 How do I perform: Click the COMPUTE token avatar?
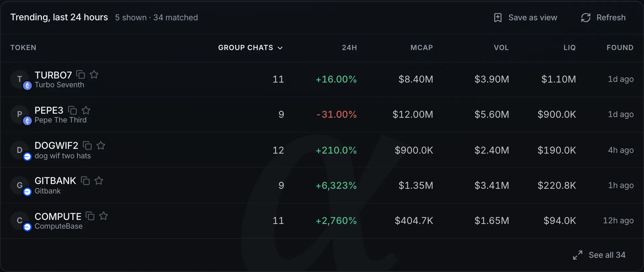point(20,221)
